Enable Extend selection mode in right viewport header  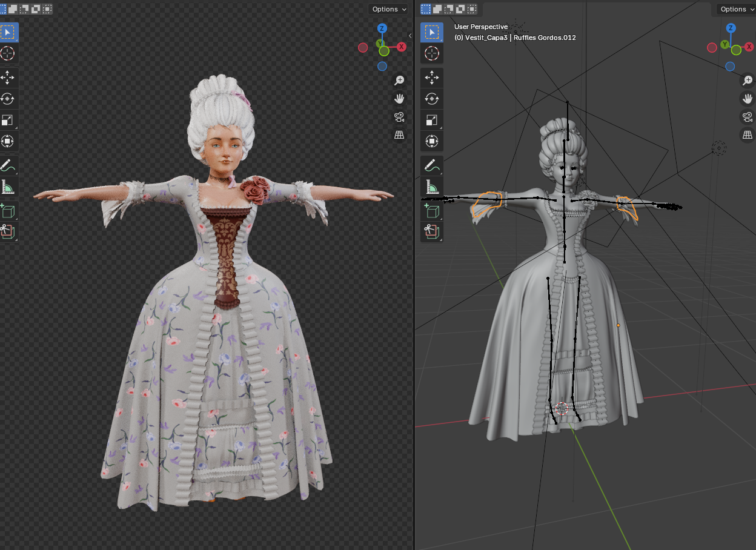coord(437,9)
